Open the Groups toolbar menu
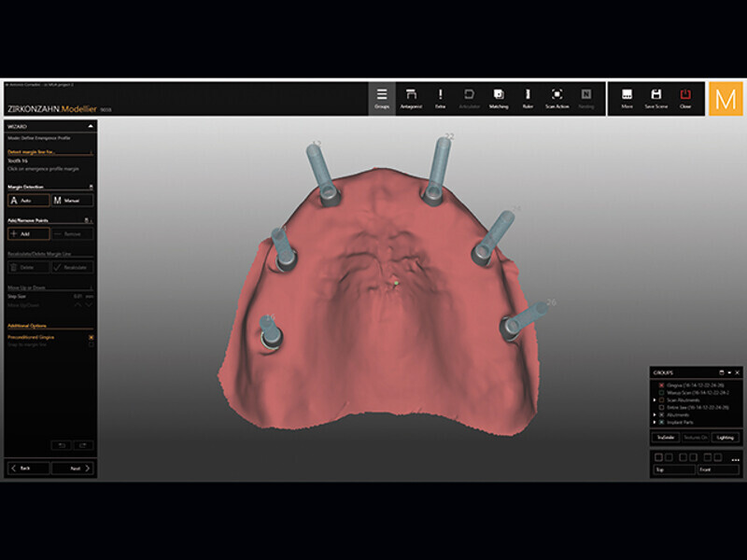This screenshot has height=560, width=747. coord(382,98)
